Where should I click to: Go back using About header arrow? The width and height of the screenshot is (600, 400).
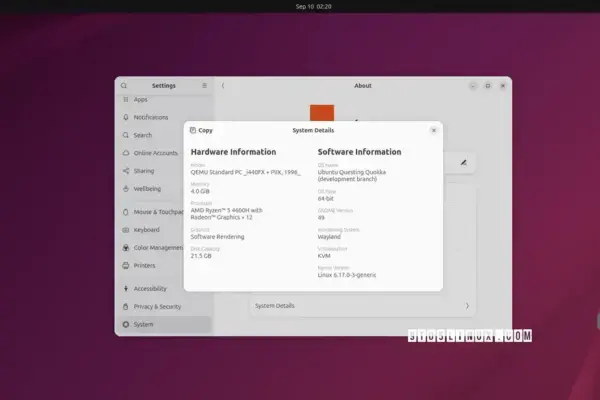tap(223, 85)
